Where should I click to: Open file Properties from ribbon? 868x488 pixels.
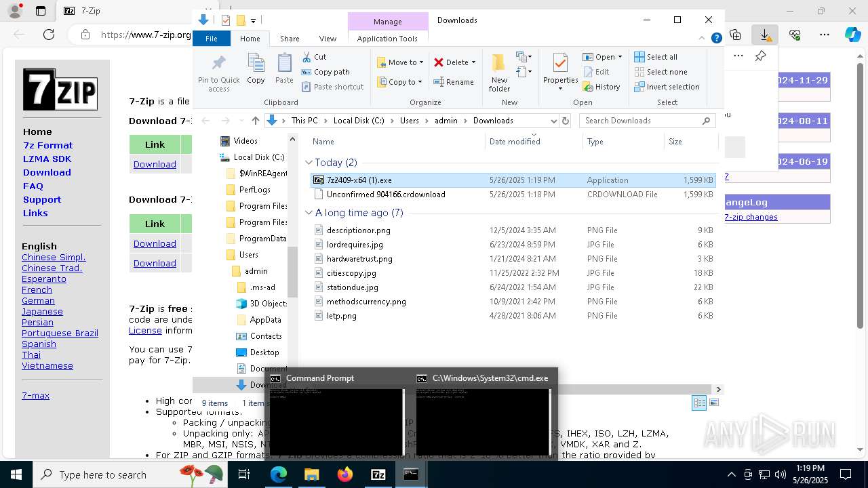click(x=560, y=71)
